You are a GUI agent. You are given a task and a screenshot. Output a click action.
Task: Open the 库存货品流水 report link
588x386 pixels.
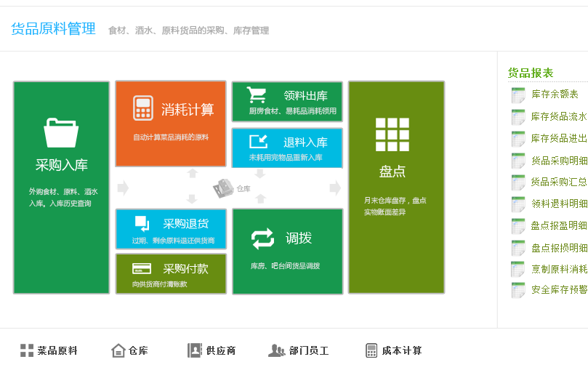(x=559, y=116)
